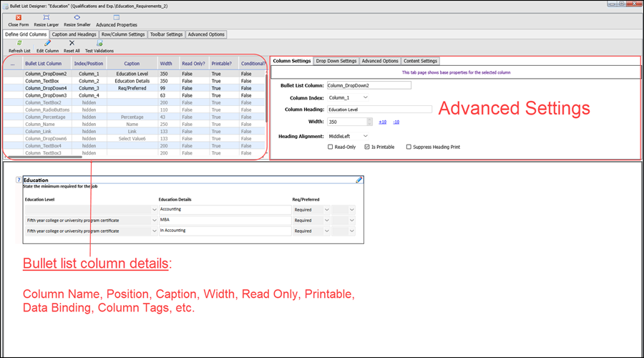Switch to Row/Column Settings tab
644x358 pixels.
(x=123, y=34)
